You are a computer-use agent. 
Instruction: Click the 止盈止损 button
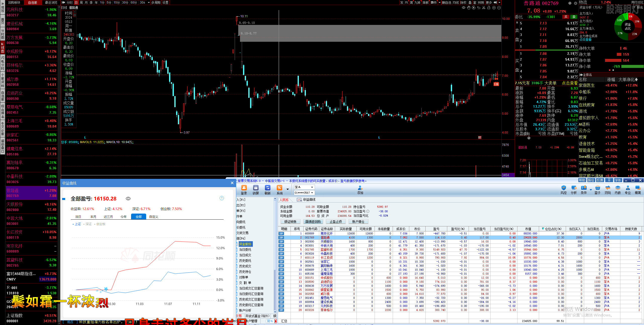pos(336,222)
